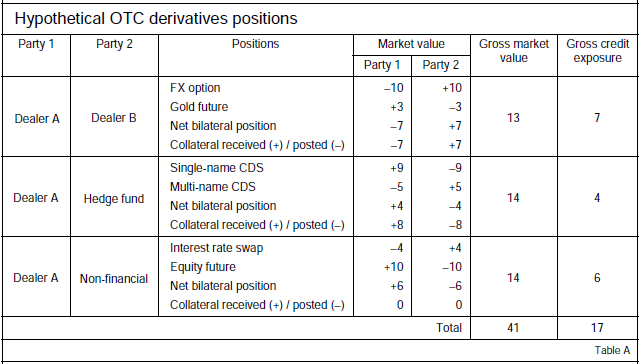Click the 'Table A' caption label
The width and height of the screenshot is (640, 364).
pyautogui.click(x=612, y=350)
